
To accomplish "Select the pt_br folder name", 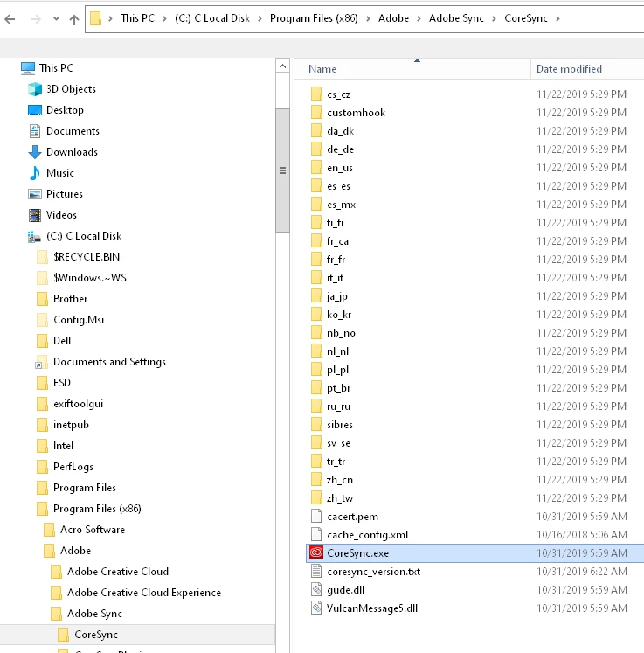I will 339,388.
